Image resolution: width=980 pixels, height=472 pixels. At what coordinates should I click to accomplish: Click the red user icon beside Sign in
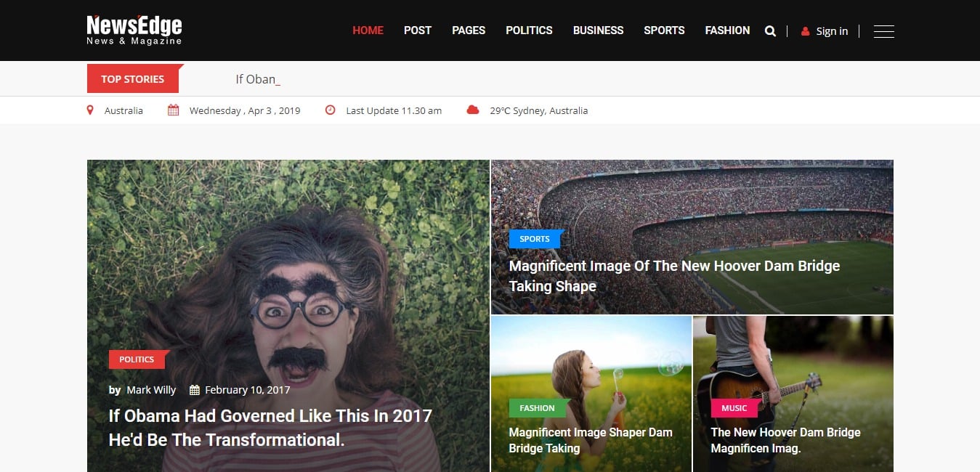(x=805, y=31)
